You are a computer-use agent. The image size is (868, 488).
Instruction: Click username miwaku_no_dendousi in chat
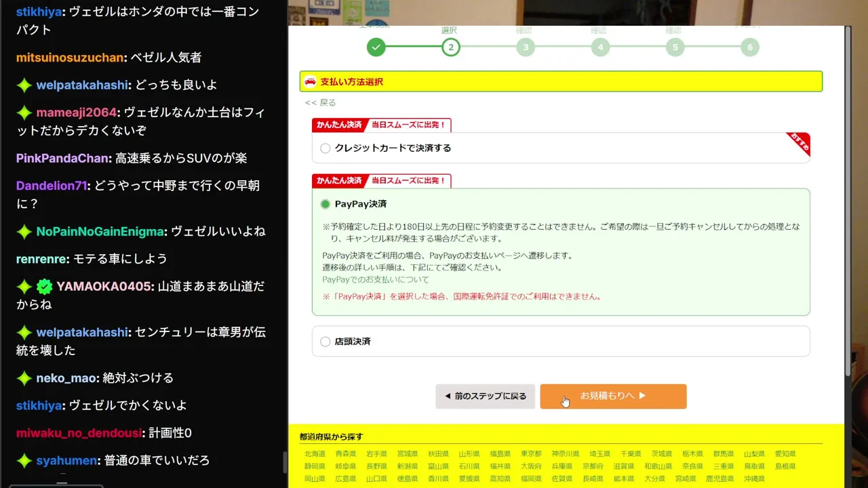79,433
